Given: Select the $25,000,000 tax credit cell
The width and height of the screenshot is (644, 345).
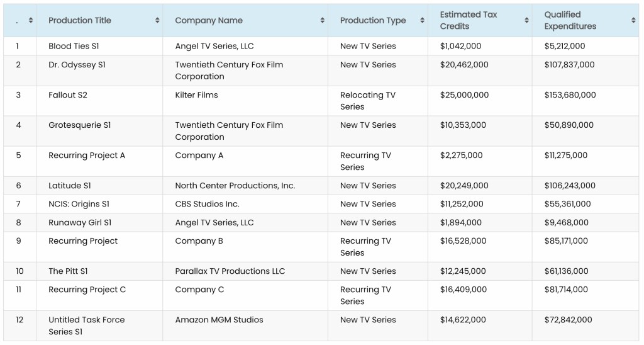Looking at the screenshot, I should (464, 95).
